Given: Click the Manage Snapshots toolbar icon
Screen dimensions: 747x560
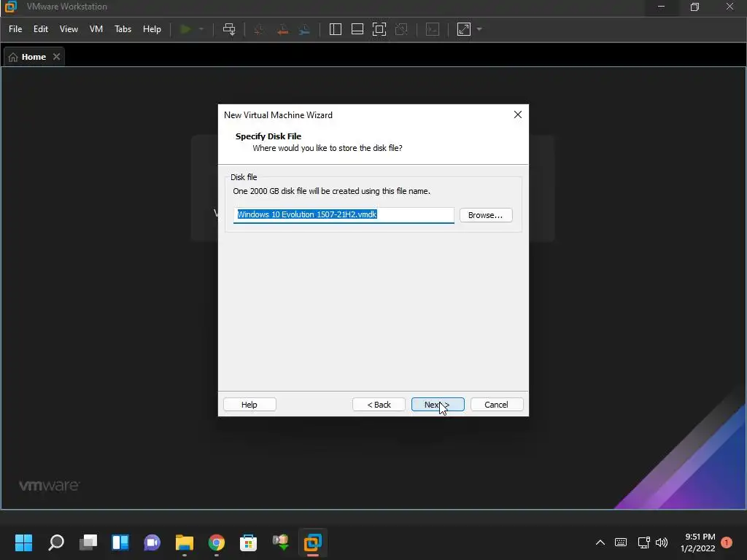Looking at the screenshot, I should 304,29.
